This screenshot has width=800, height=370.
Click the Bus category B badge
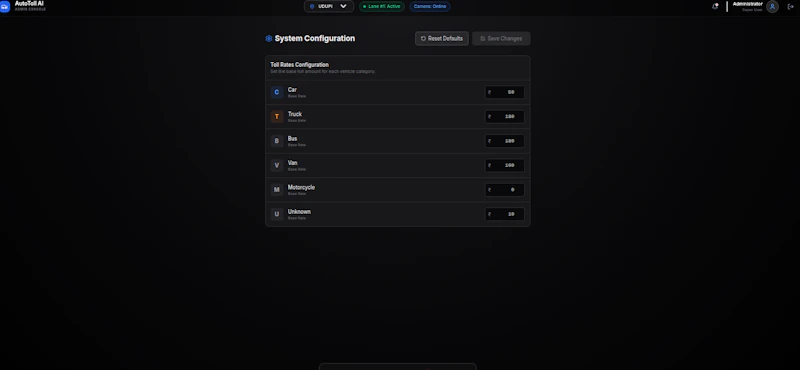click(277, 141)
